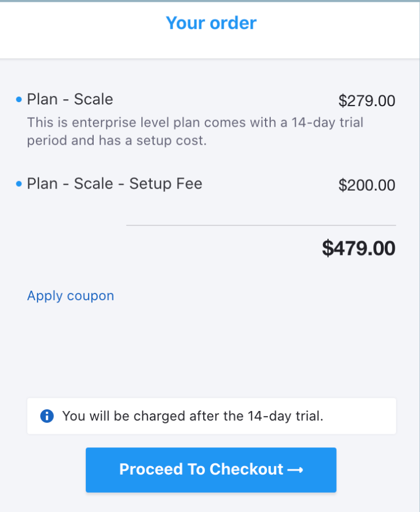Click the $200.00 setup fee amount
The image size is (420, 512).
367,185
